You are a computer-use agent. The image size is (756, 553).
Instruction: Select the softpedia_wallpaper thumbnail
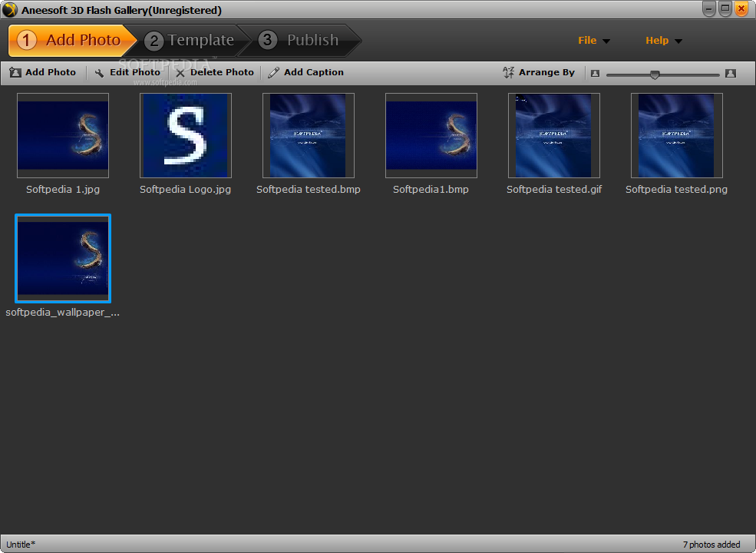pos(63,258)
